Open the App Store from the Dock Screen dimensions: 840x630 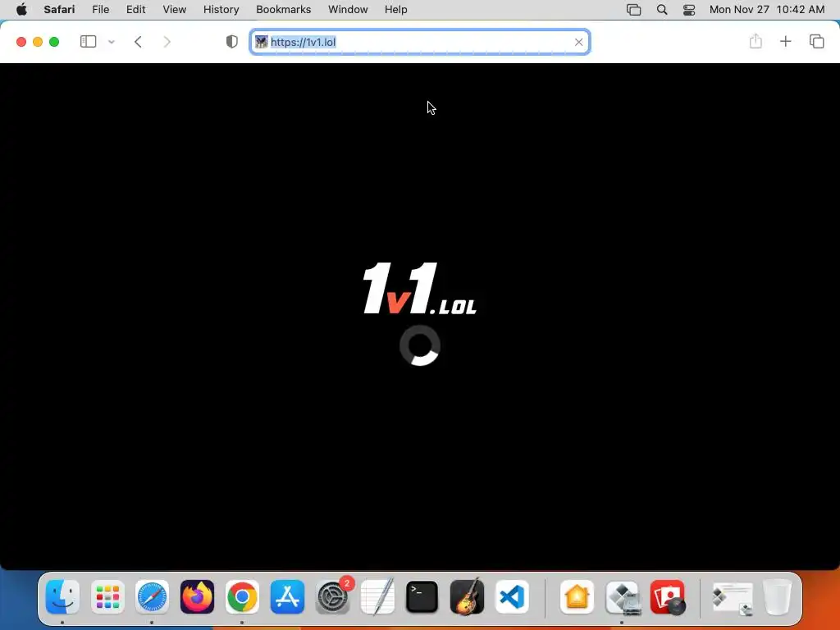click(x=287, y=596)
